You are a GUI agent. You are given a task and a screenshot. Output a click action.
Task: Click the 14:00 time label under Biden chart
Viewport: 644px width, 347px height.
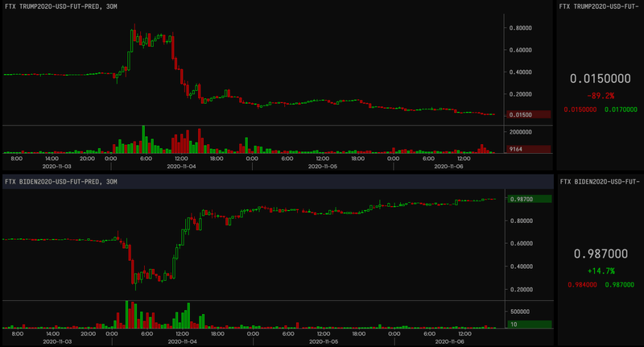[52, 334]
